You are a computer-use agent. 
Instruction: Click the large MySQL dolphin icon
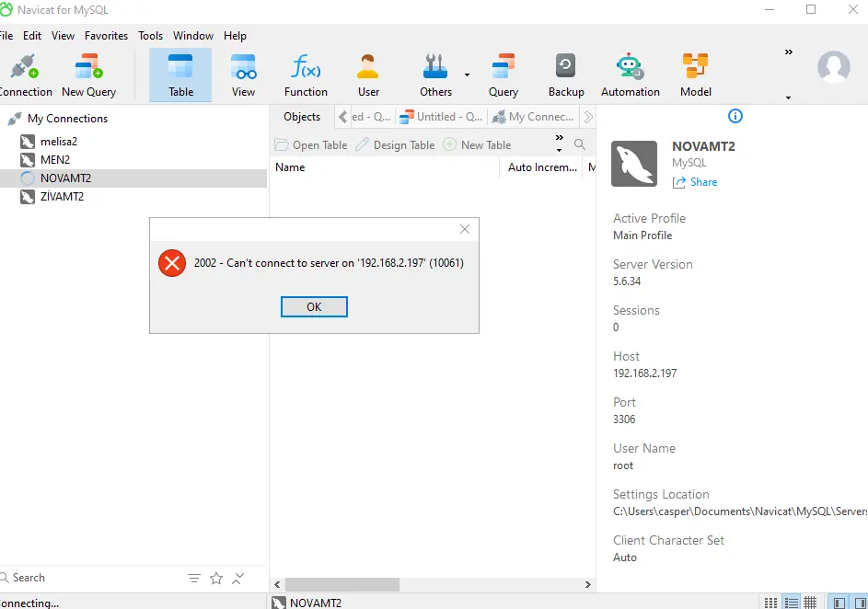pyautogui.click(x=634, y=164)
